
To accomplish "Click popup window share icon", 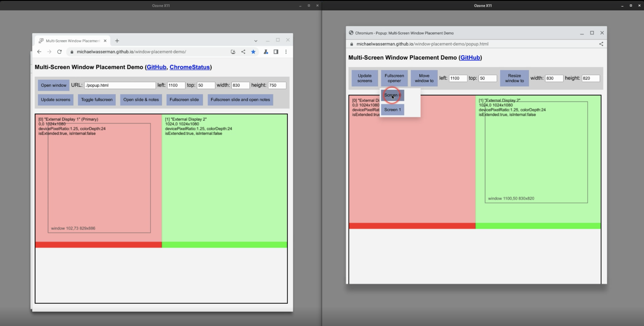I will point(601,44).
